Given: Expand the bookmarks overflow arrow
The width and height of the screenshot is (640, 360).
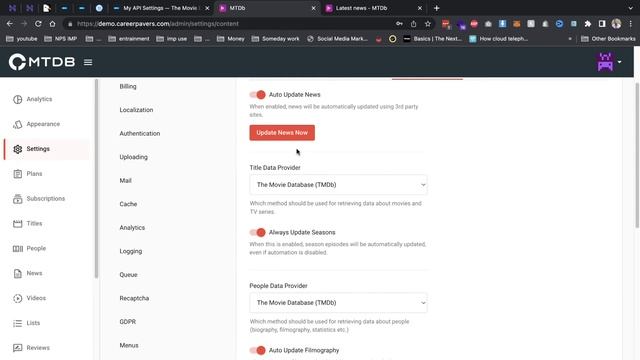Looking at the screenshot, I should click(x=570, y=39).
